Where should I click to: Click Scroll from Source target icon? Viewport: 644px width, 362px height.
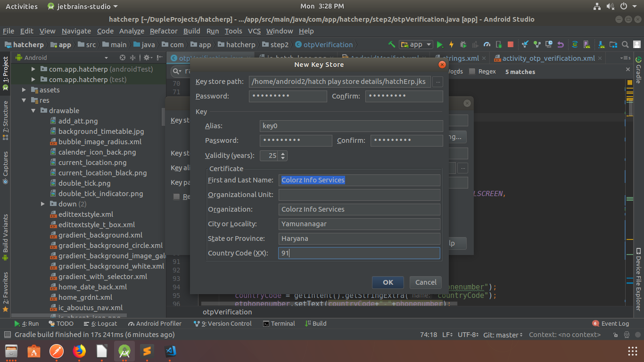coord(122,58)
